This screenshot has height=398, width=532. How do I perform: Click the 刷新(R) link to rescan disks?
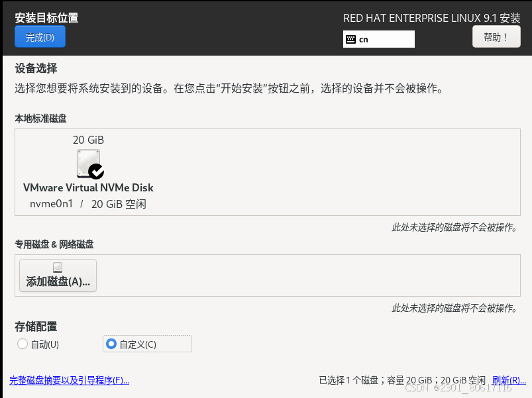(x=509, y=379)
